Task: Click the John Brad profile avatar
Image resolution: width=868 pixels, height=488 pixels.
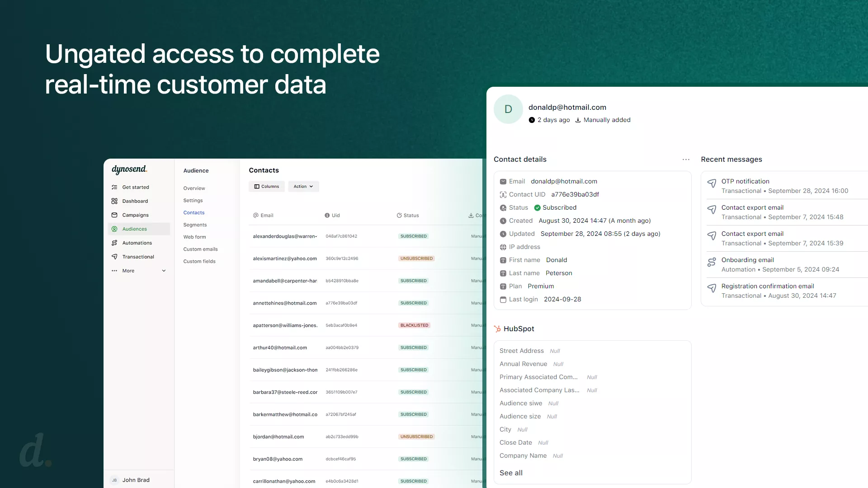Action: point(114,480)
